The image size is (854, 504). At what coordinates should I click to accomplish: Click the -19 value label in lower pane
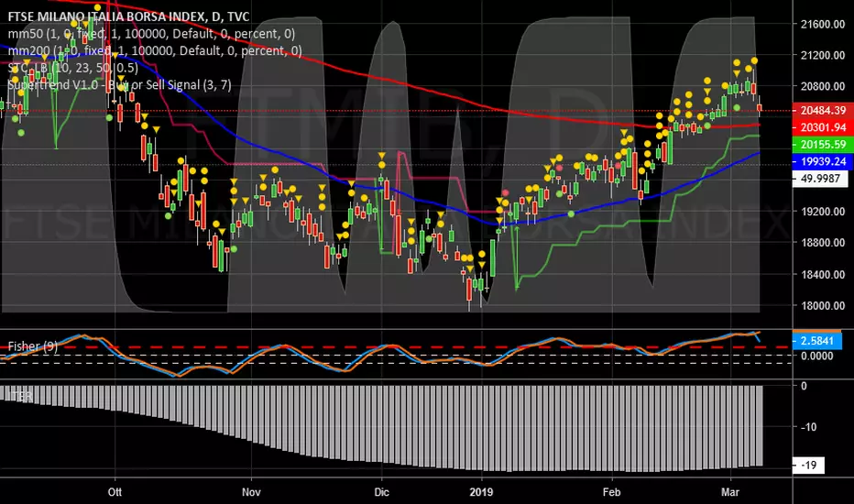(x=808, y=466)
